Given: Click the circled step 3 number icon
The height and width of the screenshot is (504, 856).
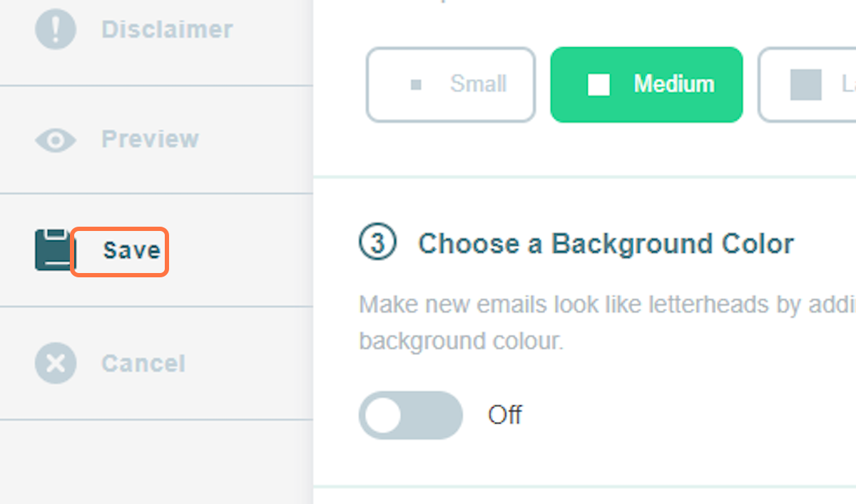Looking at the screenshot, I should (377, 243).
